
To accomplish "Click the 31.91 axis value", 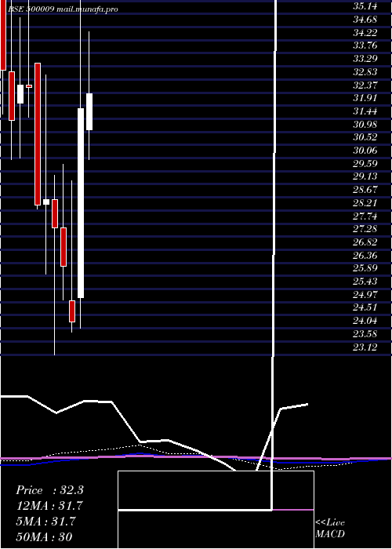I will pos(365,98).
